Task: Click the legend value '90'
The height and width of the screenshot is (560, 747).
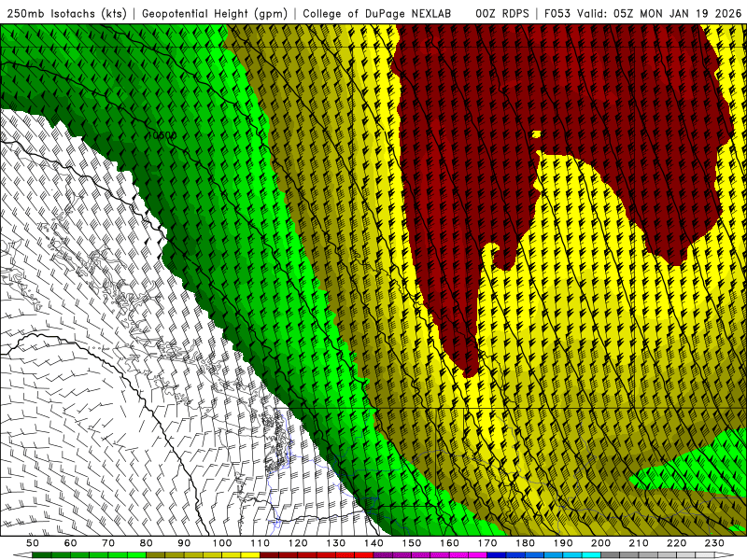Action: [x=184, y=543]
